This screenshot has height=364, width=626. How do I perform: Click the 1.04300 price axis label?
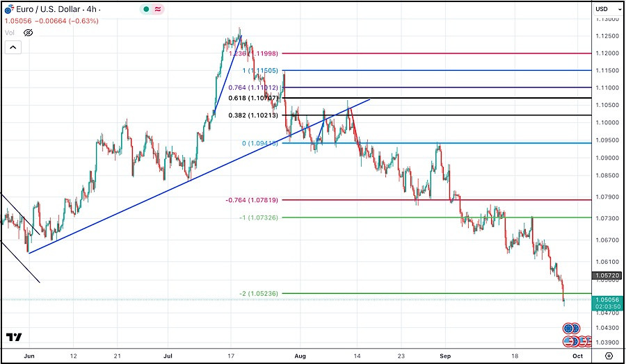607,328
